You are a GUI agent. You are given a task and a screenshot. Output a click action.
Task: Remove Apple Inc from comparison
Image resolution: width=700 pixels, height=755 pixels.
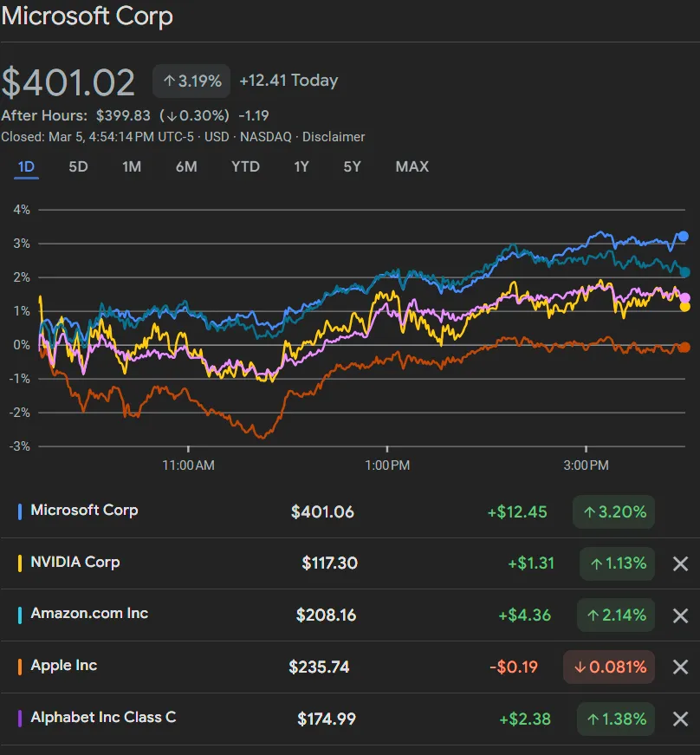click(680, 667)
